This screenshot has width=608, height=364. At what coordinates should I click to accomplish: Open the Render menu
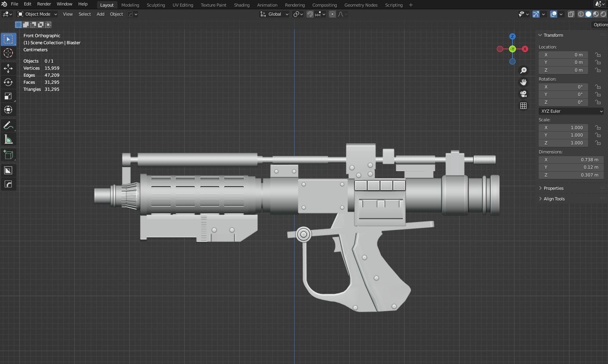coord(44,4)
